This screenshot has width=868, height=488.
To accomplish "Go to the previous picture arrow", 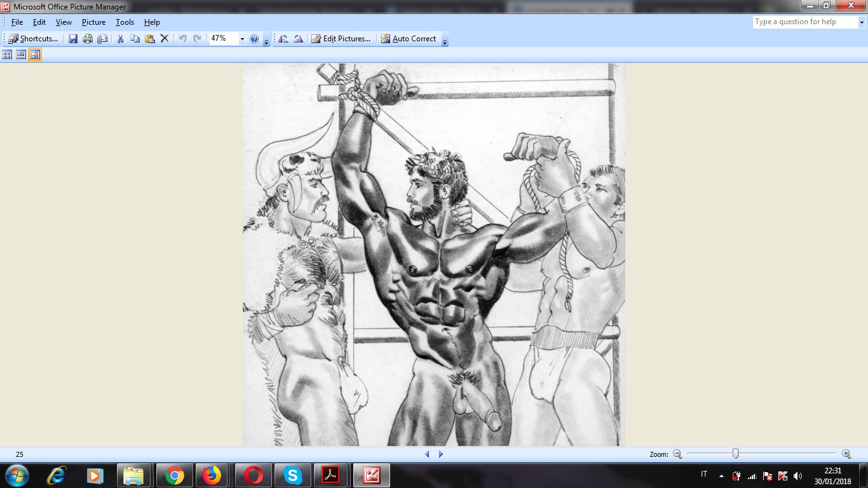I will point(427,454).
